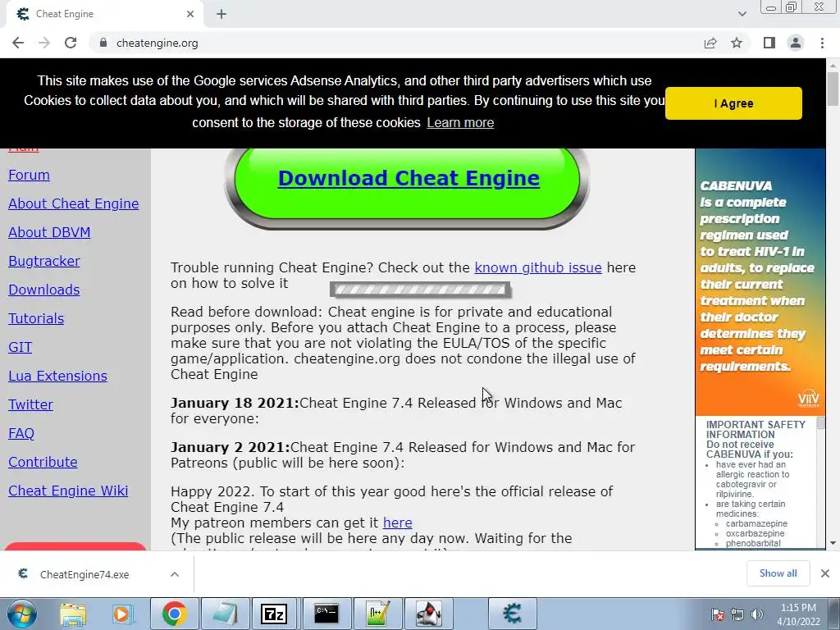The height and width of the screenshot is (630, 840).
Task: Click the CABENUVA advertisement banner
Action: pos(760,282)
